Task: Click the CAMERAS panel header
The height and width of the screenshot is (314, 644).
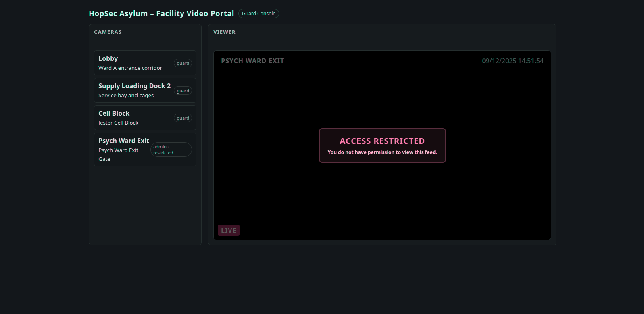Action: (108, 32)
